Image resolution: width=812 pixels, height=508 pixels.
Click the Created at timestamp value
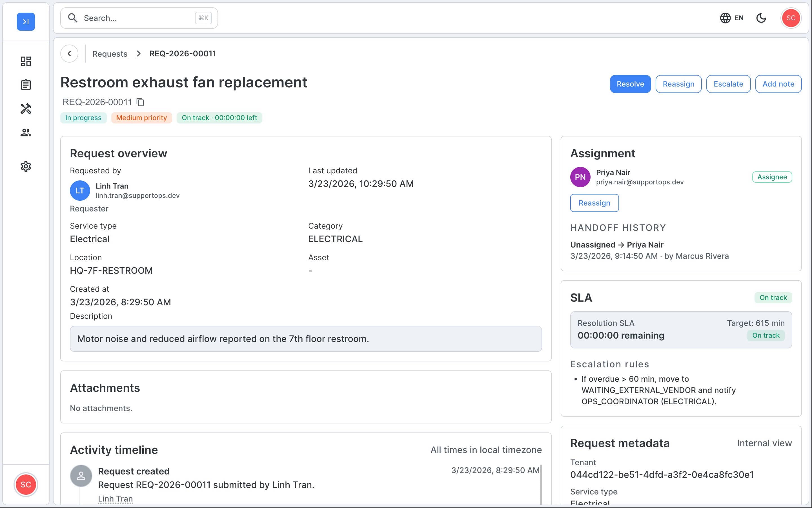click(120, 302)
